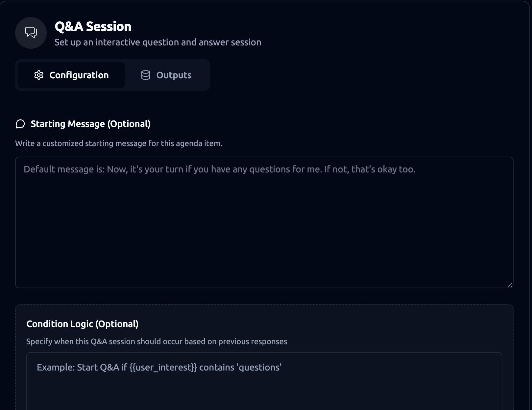Image resolution: width=532 pixels, height=410 pixels.
Task: Click the gear icon on Configuration tab
Action: point(39,75)
